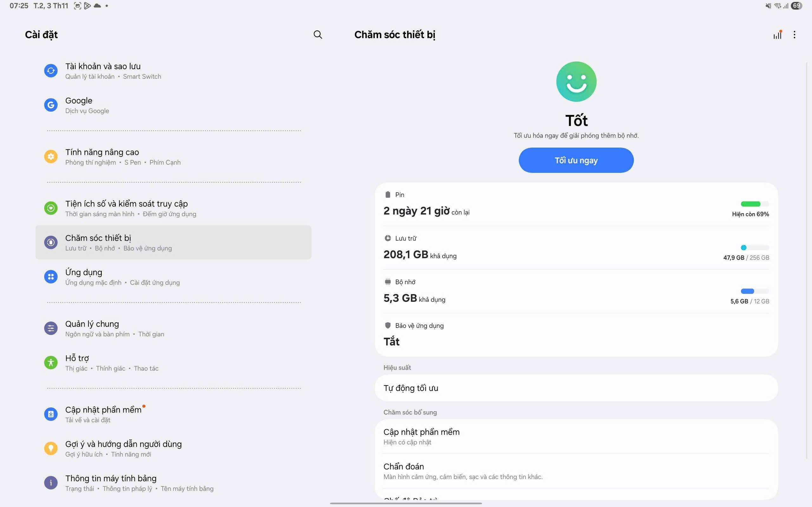Click the search magnifier icon in Cài đặt
Image resolution: width=812 pixels, height=507 pixels.
pos(318,35)
